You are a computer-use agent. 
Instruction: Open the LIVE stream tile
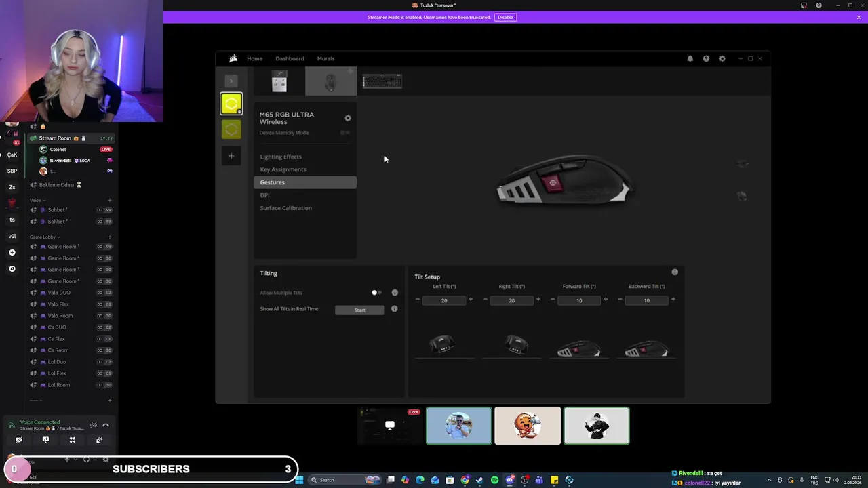click(x=390, y=426)
